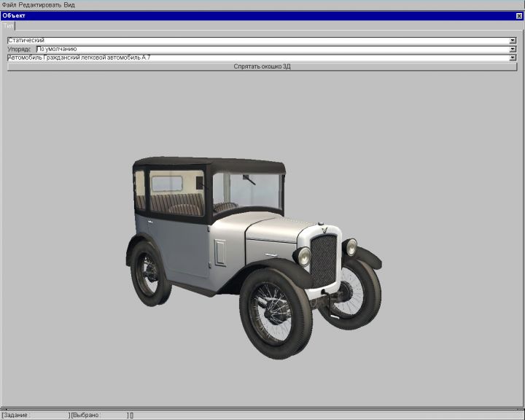Screen dimensions: 525x420
Task: Click the car's front left wheel
Action: pos(276,314)
